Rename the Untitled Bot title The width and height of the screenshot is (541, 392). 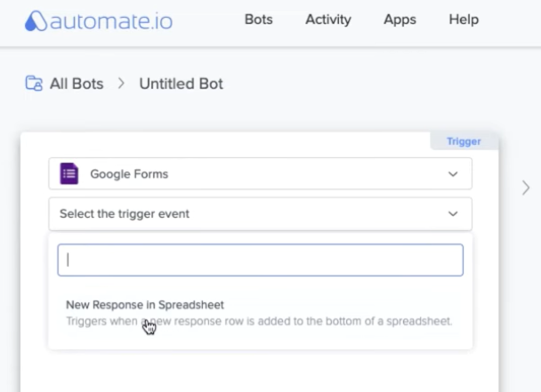coord(182,84)
